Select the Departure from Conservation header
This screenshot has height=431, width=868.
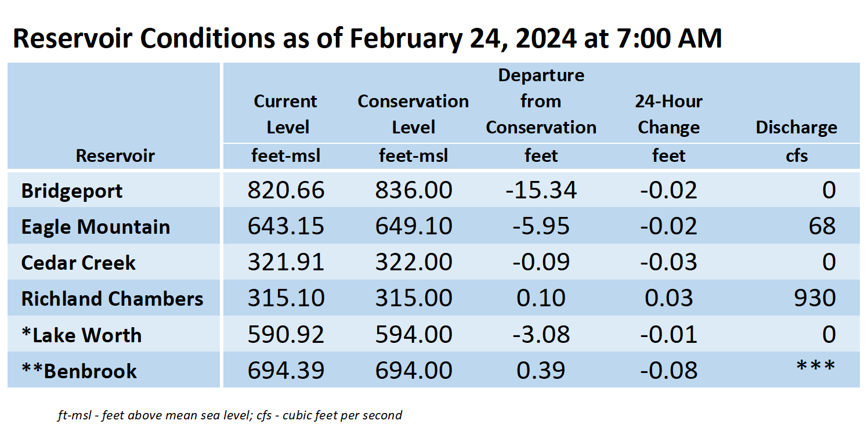click(x=541, y=102)
